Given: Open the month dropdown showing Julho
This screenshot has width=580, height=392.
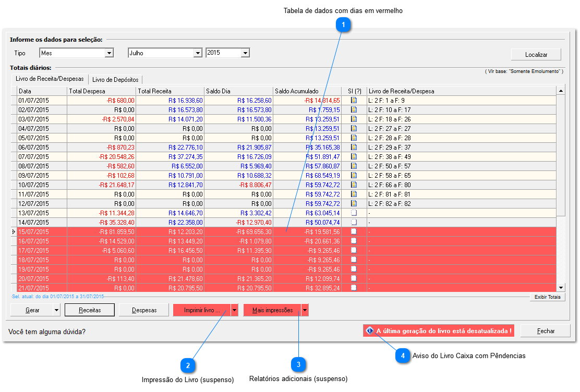Looking at the screenshot, I should point(198,53).
